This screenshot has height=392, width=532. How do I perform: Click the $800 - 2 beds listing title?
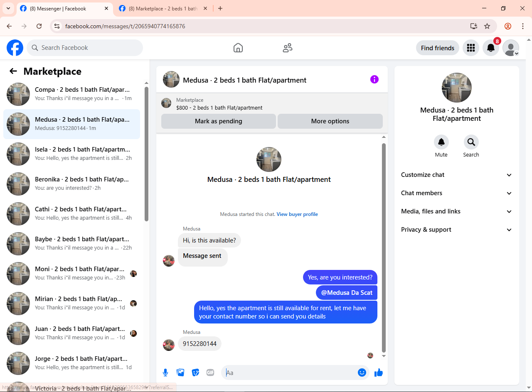coord(219,108)
